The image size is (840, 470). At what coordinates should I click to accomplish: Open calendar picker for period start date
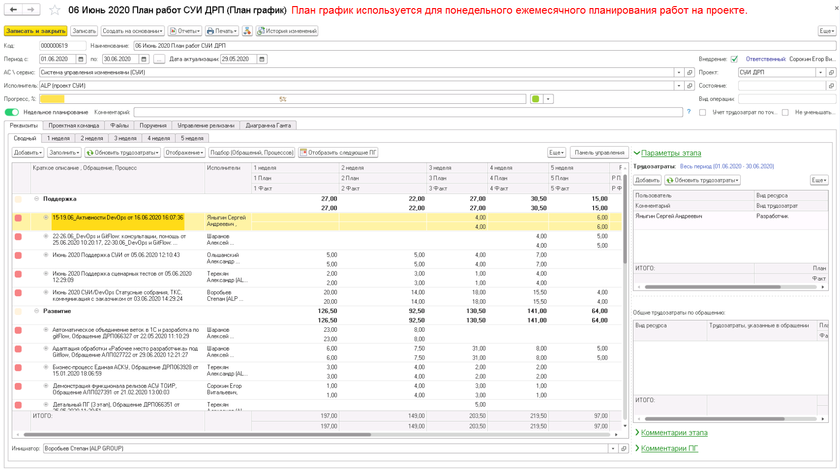81,59
